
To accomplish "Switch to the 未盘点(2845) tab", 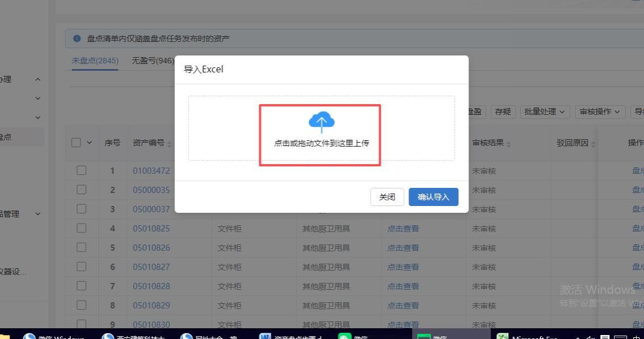I will (95, 61).
